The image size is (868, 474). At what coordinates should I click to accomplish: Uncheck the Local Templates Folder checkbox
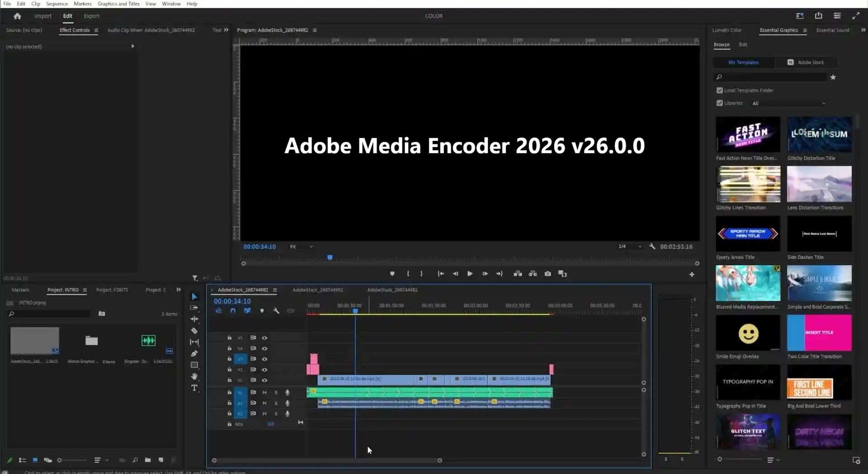(x=720, y=90)
